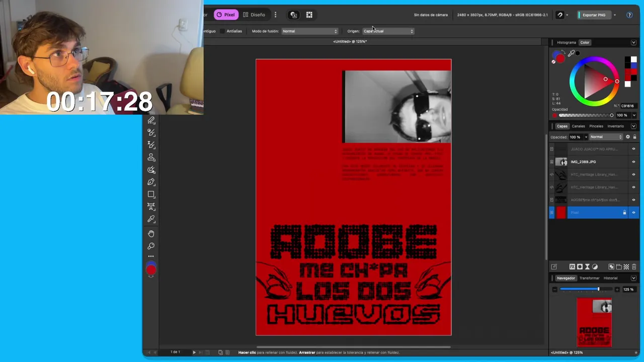Viewport: 644px width, 362px height.
Task: Add an adjustment layer icon
Action: [595, 267]
